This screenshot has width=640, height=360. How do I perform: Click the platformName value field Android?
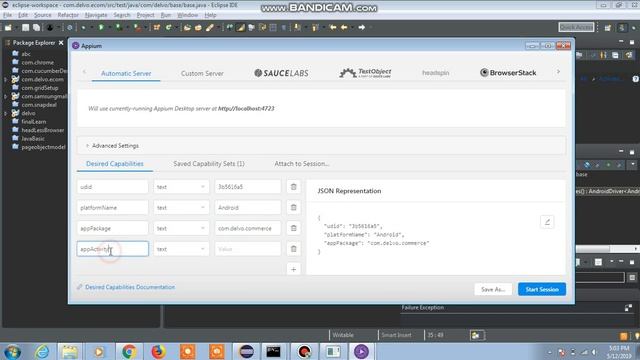pyautogui.click(x=247, y=207)
